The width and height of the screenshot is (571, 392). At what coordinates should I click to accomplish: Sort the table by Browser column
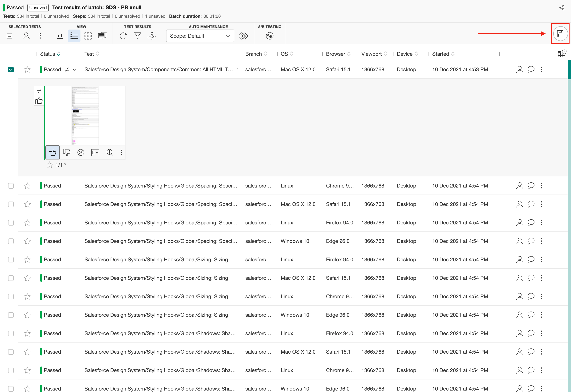click(x=349, y=54)
